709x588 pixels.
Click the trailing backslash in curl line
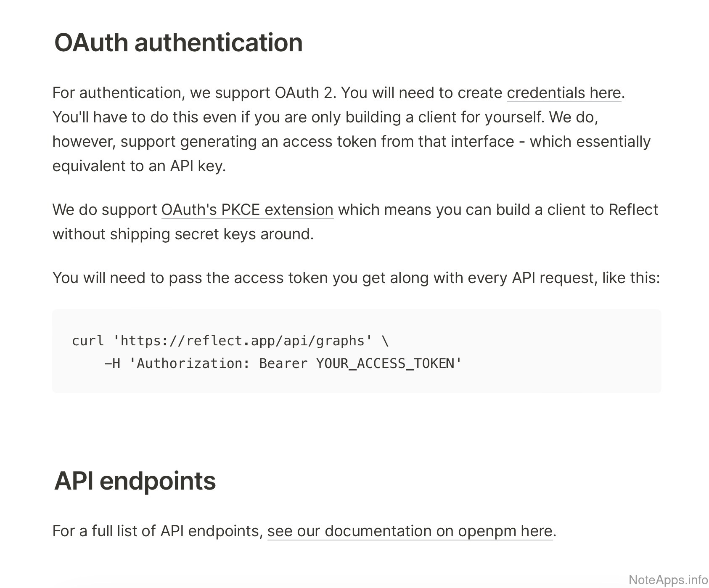[385, 341]
